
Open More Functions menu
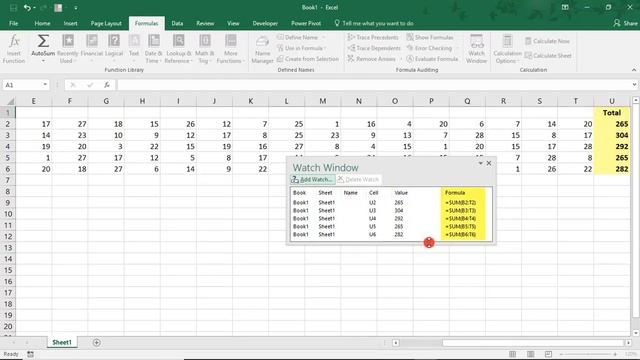[231, 49]
